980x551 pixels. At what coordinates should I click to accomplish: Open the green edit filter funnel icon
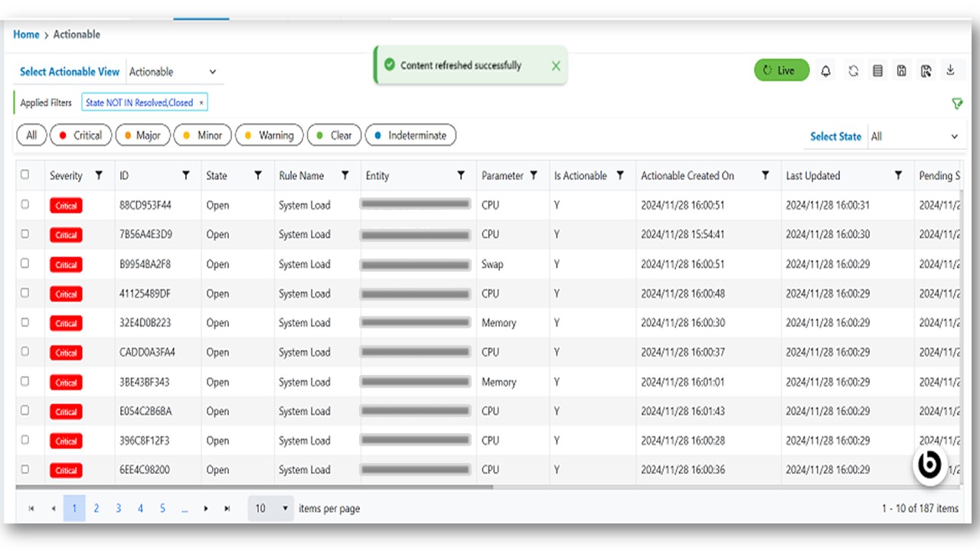click(x=957, y=103)
